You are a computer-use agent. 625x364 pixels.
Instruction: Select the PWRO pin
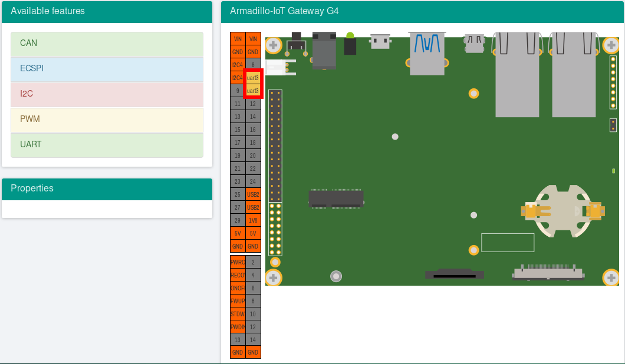[238, 262]
